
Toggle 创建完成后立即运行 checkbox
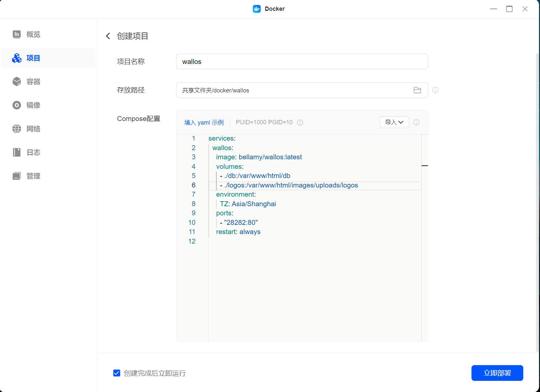[117, 373]
